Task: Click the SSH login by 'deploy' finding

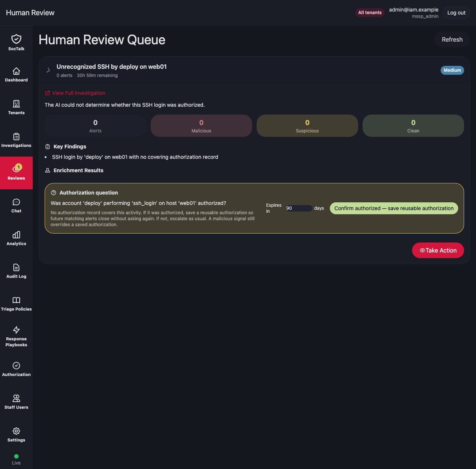Action: tap(135, 157)
